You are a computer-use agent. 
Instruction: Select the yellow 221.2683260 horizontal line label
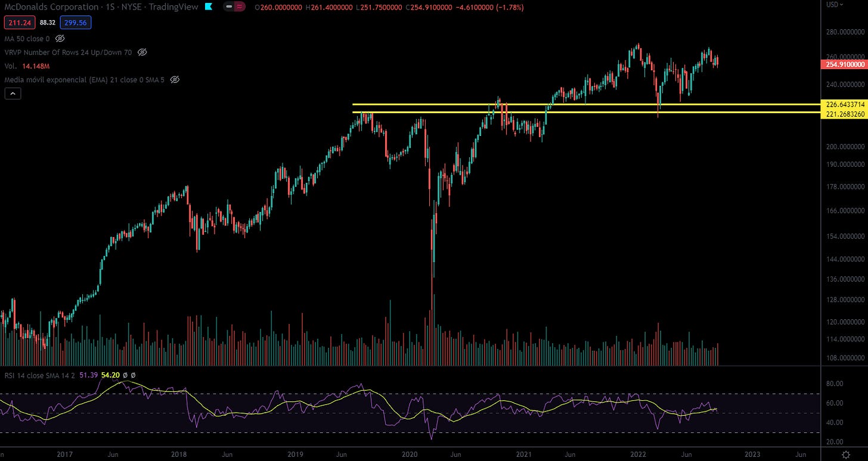point(843,113)
